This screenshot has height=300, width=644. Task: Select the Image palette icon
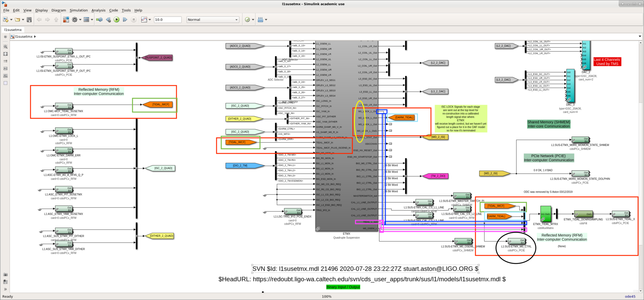click(5, 76)
